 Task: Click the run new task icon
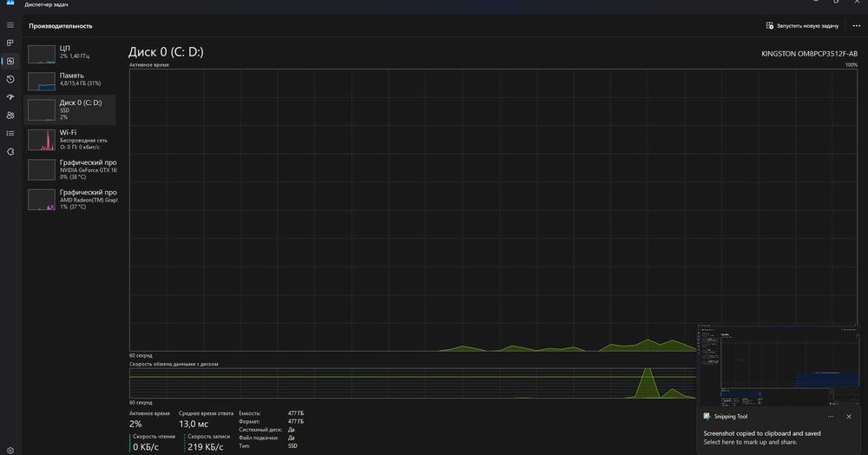tap(769, 25)
